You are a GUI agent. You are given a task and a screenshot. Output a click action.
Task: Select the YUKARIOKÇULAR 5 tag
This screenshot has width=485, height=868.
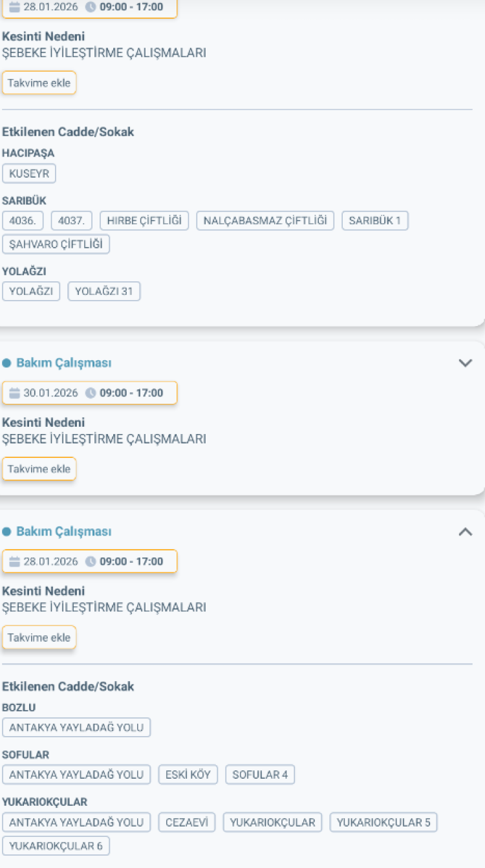[x=383, y=822]
